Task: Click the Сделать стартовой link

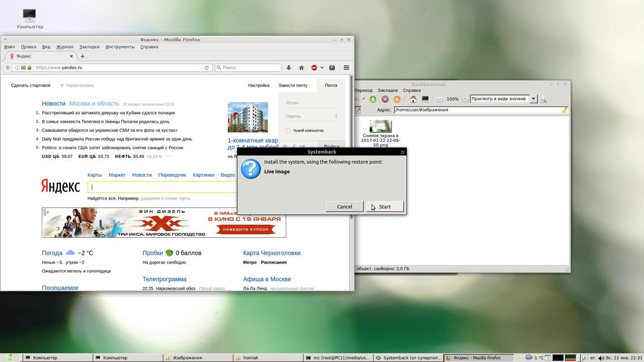Action: click(x=31, y=85)
